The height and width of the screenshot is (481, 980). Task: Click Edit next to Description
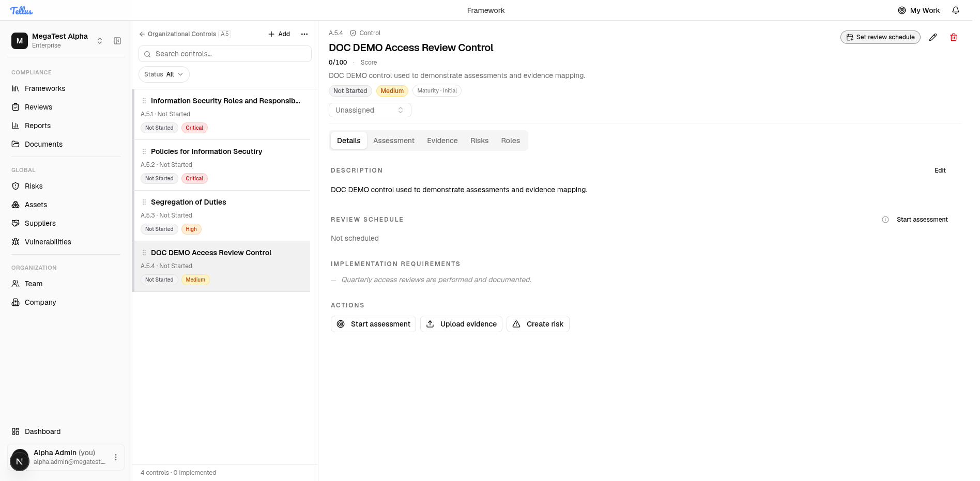coord(940,170)
